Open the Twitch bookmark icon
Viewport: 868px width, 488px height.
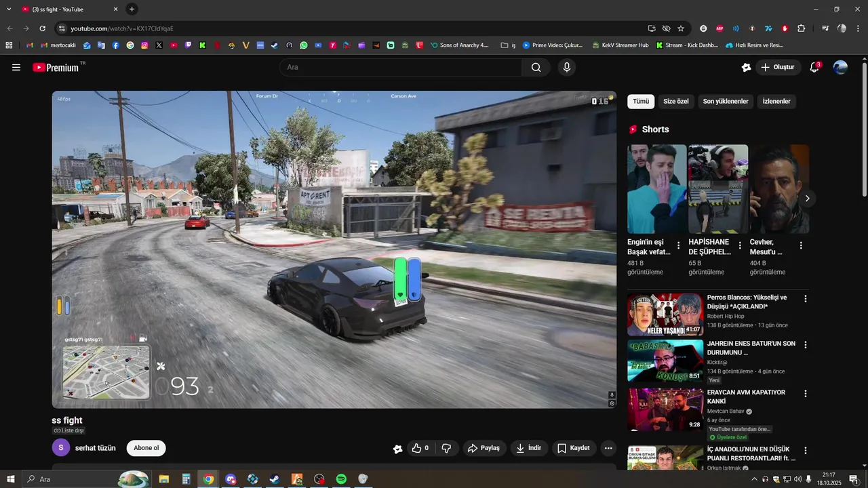click(x=188, y=45)
